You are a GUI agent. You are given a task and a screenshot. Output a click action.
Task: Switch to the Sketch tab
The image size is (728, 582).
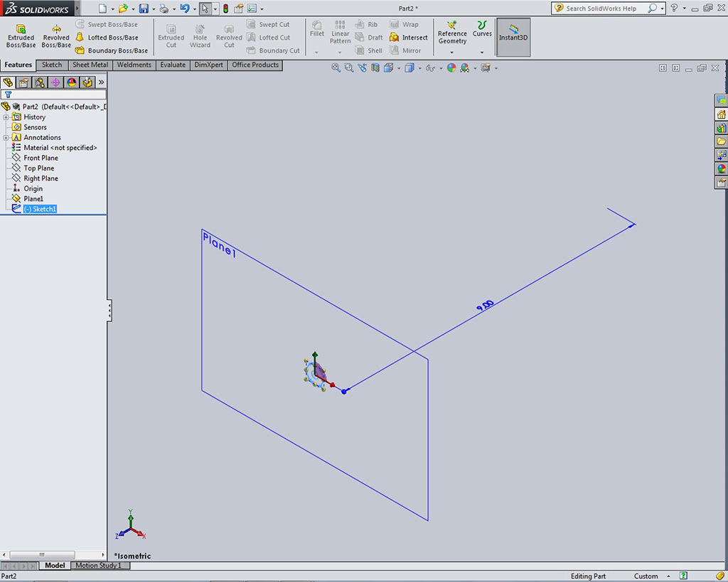point(52,65)
